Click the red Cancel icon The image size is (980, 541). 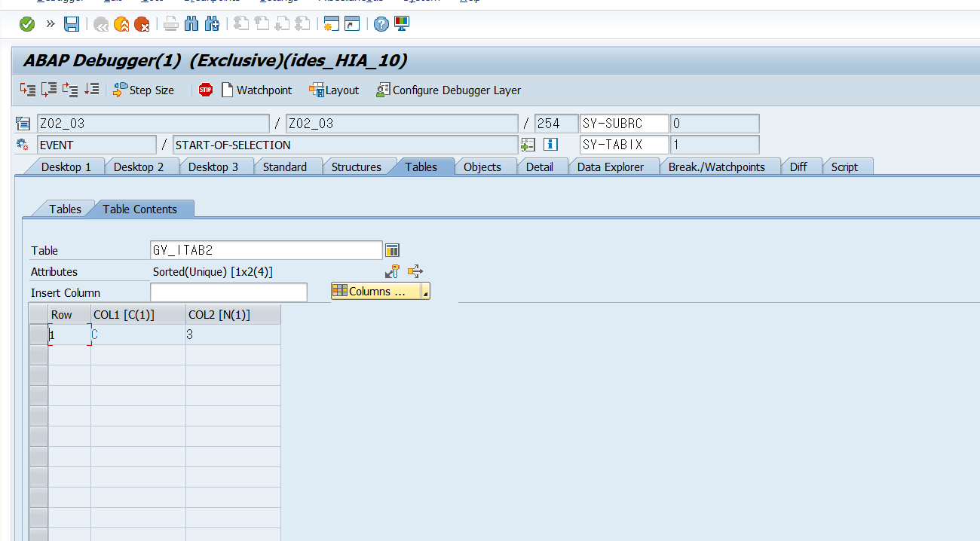[x=142, y=25]
